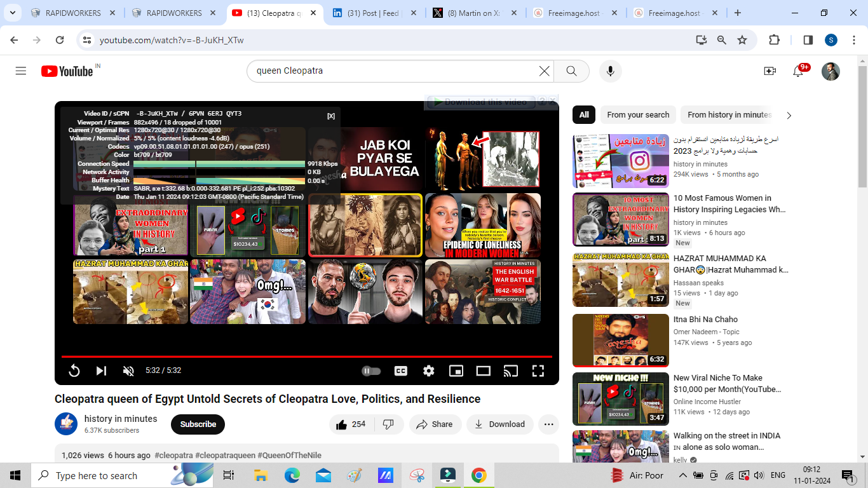Go to the YouTube home logo
The height and width of the screenshot is (488, 868).
click(67, 71)
